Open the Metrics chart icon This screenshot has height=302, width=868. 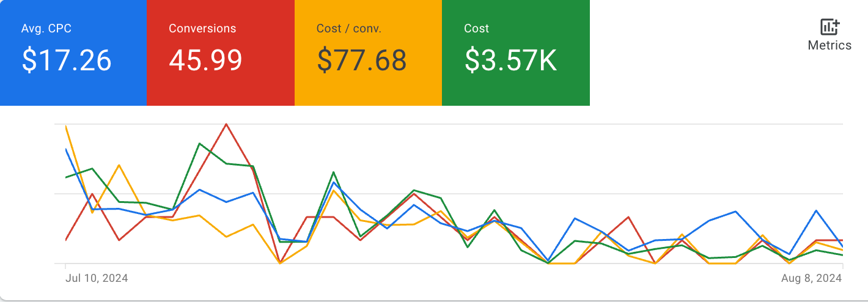point(829,27)
